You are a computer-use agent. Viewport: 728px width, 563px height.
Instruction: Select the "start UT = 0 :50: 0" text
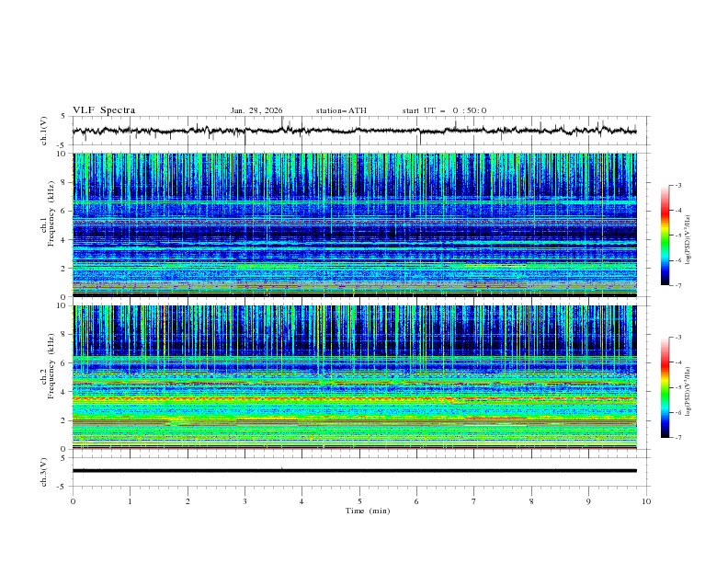tap(444, 110)
